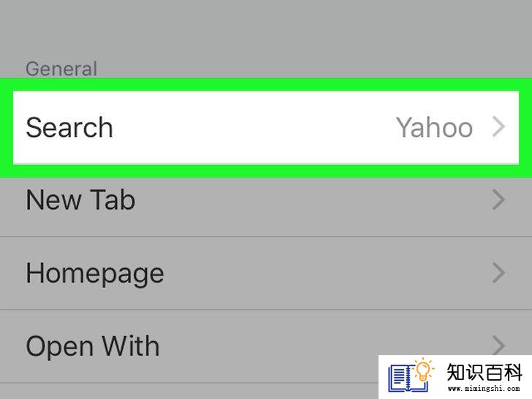Click the Homepage row chevron arrow
The height and width of the screenshot is (399, 532).
pos(498,273)
